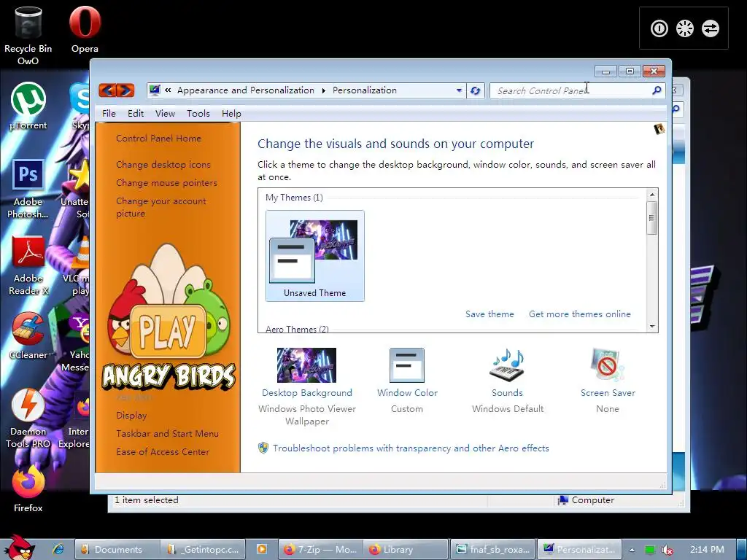This screenshot has width=747, height=560.
Task: Open the Tools menu
Action: pos(198,113)
